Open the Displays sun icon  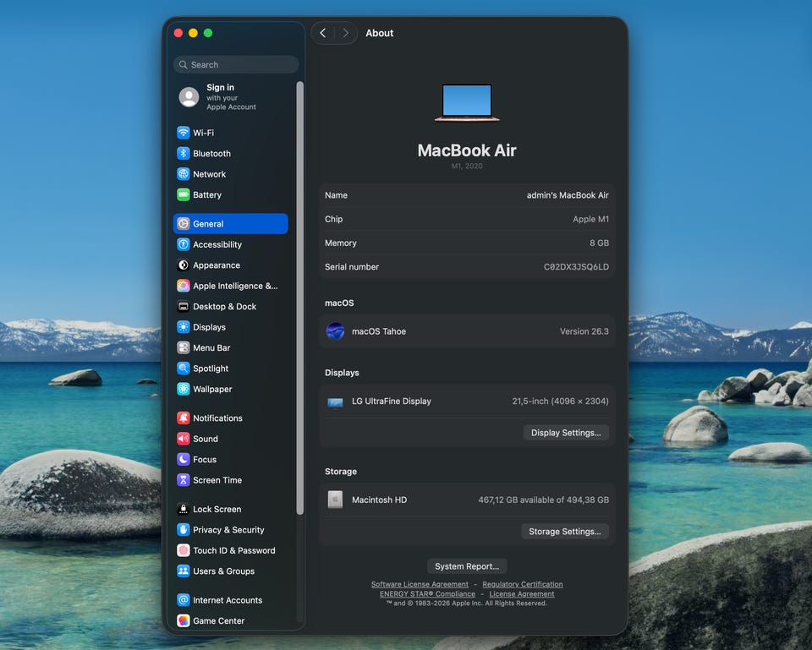pos(184,327)
